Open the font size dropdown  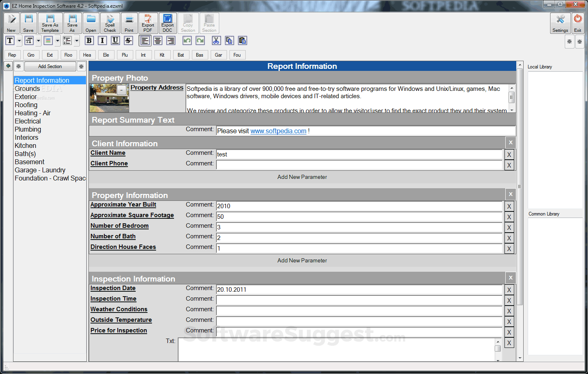click(x=37, y=40)
